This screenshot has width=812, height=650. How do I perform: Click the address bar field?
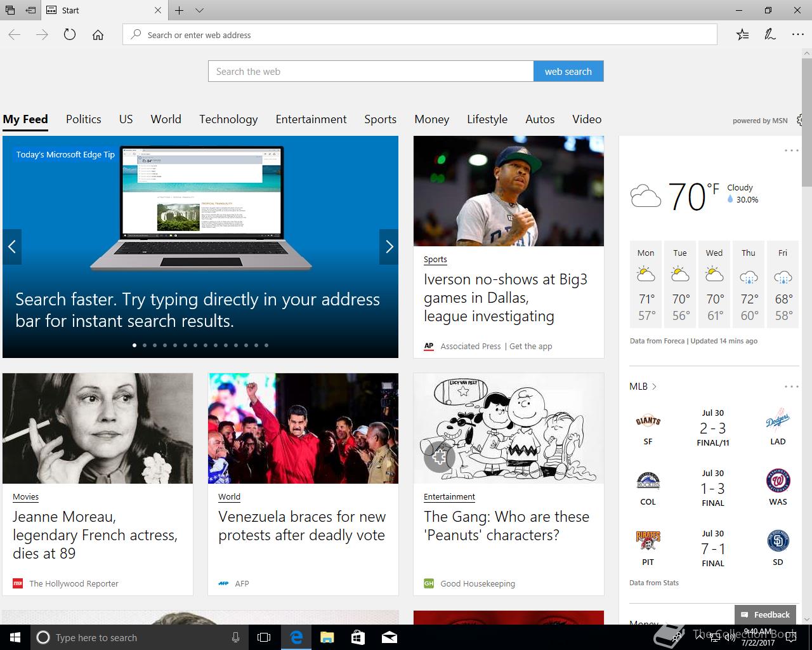[420, 35]
